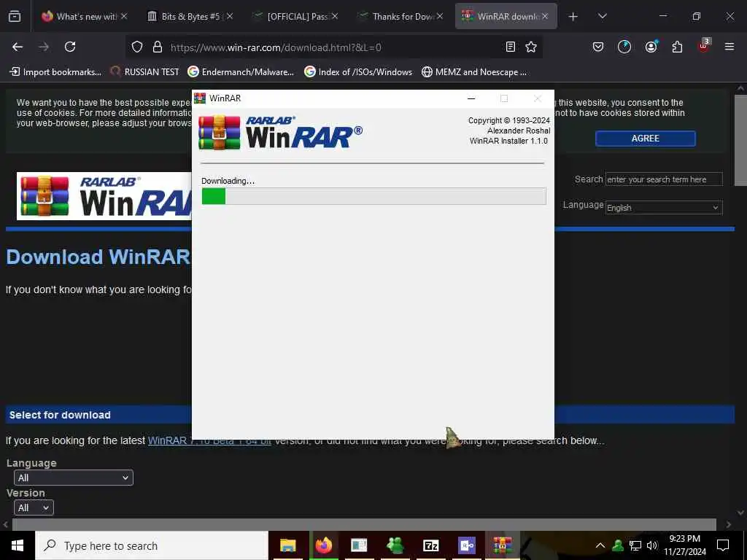Open network status tray icon
Viewport: 747px width, 560px height.
(635, 545)
